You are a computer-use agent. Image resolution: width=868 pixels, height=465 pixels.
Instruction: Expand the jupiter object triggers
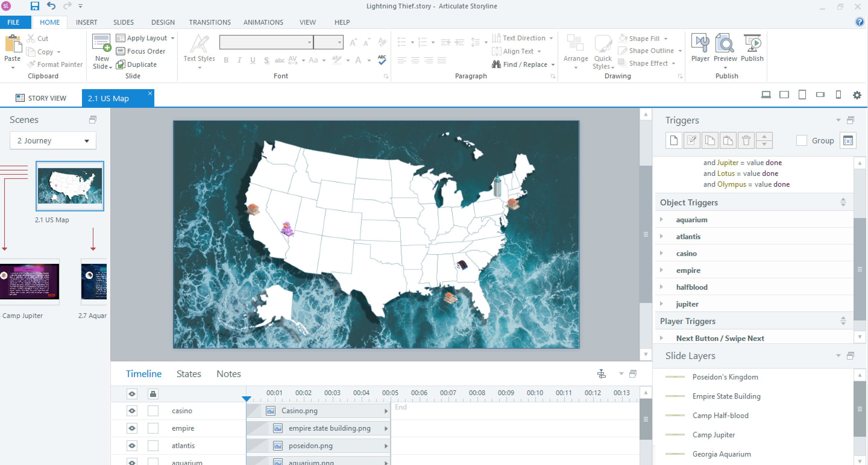click(661, 304)
